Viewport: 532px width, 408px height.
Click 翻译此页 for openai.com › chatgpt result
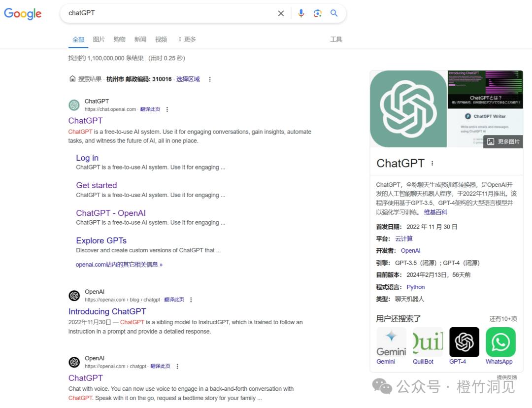tap(160, 366)
